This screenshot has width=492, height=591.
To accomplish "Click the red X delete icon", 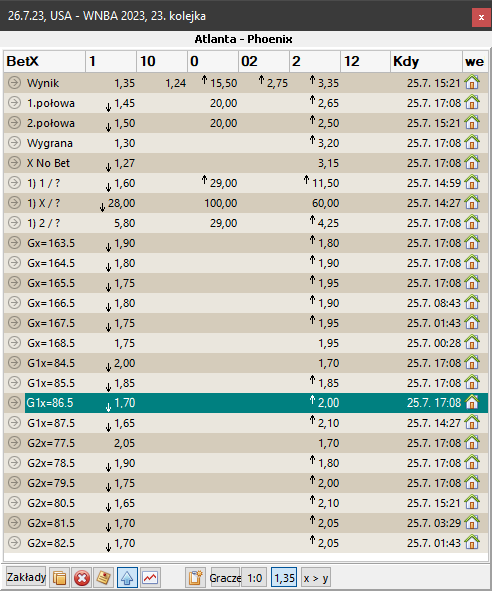I will (x=81, y=577).
